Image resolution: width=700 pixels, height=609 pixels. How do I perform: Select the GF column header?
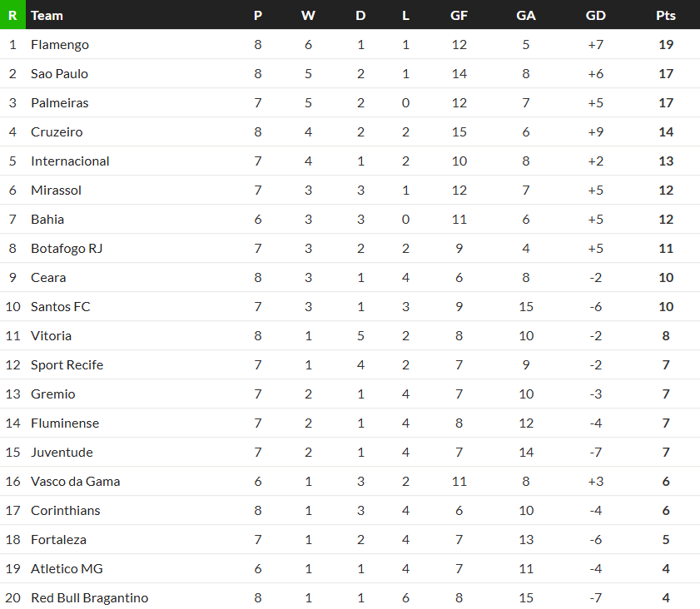coord(459,16)
